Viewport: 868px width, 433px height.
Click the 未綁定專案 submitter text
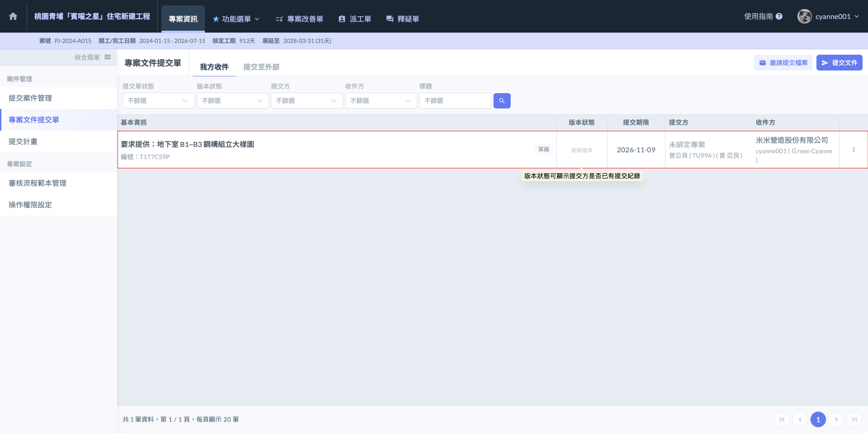point(687,145)
